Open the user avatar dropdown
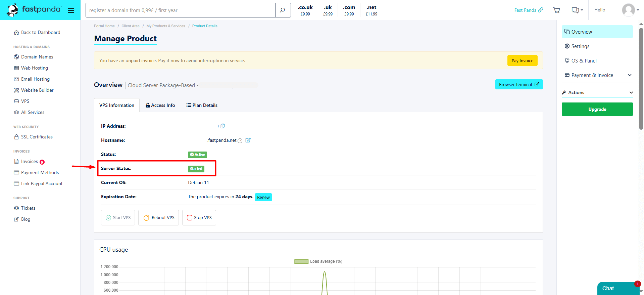 [x=630, y=10]
